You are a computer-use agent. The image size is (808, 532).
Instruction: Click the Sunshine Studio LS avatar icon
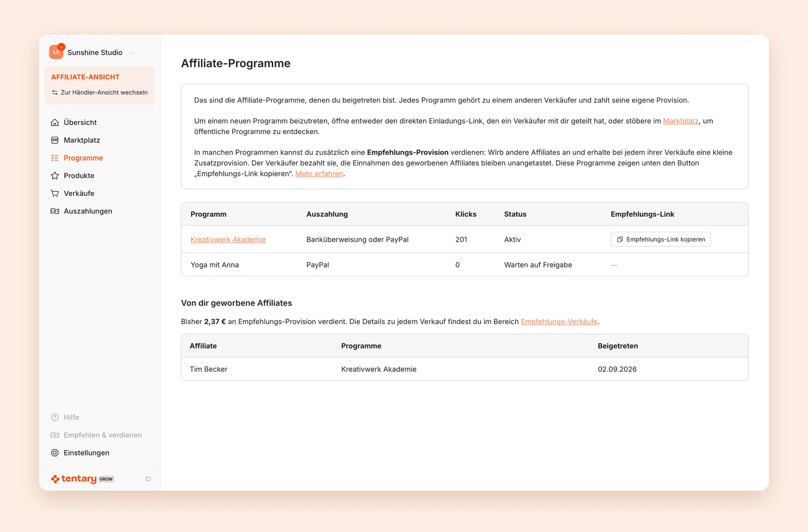click(56, 52)
